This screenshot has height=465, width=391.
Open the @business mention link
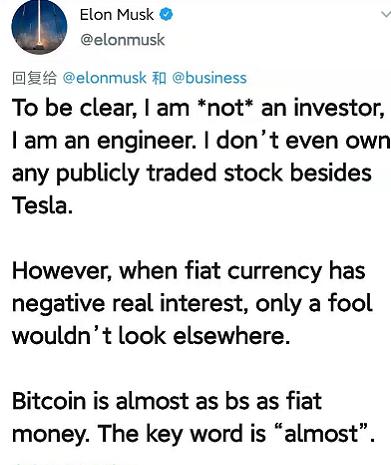click(209, 78)
